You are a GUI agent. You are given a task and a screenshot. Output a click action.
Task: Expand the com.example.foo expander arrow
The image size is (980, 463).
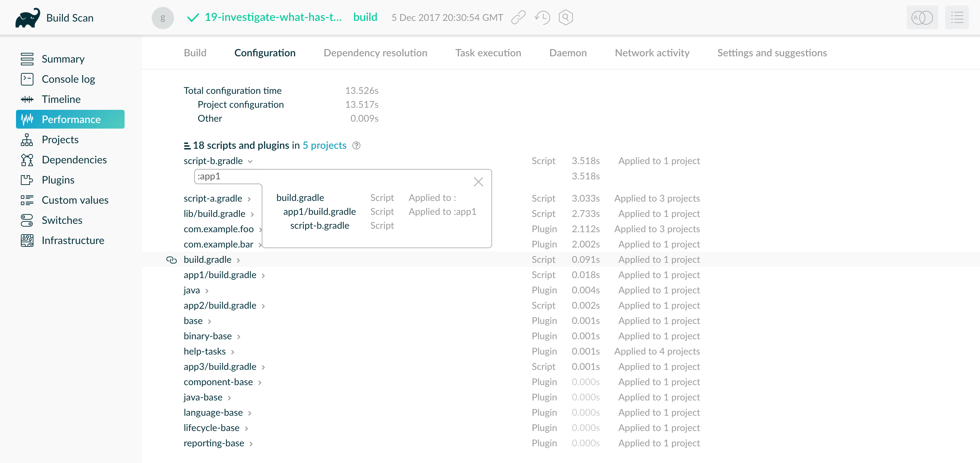pos(262,230)
